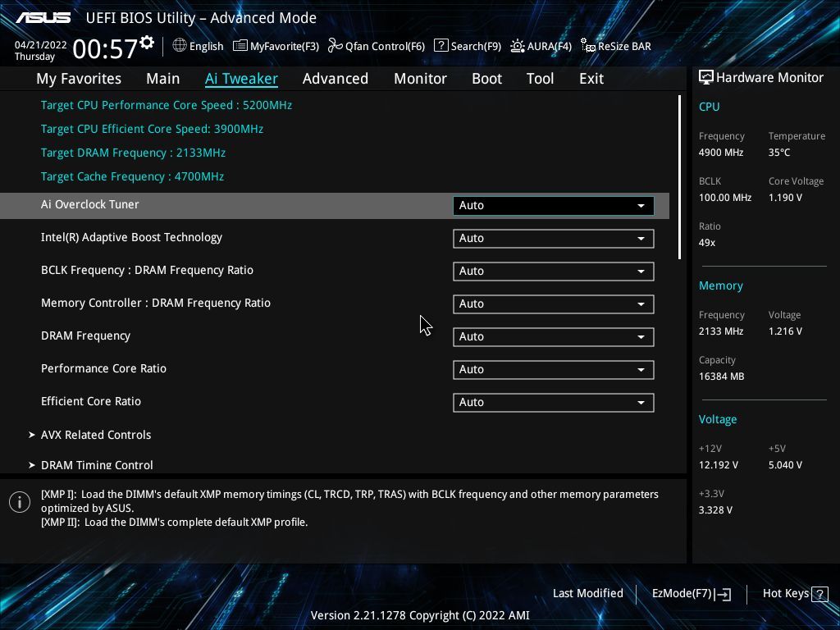Open the Ai Overclock Tuner dropdown
Viewport: 840px width, 630px height.
(x=554, y=206)
